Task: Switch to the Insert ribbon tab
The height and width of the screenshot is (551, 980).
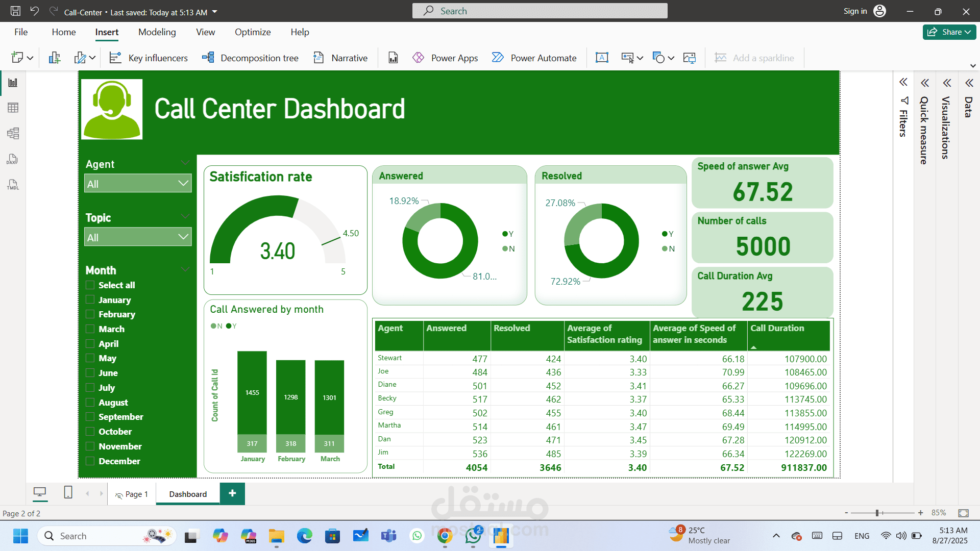Action: coord(107,32)
